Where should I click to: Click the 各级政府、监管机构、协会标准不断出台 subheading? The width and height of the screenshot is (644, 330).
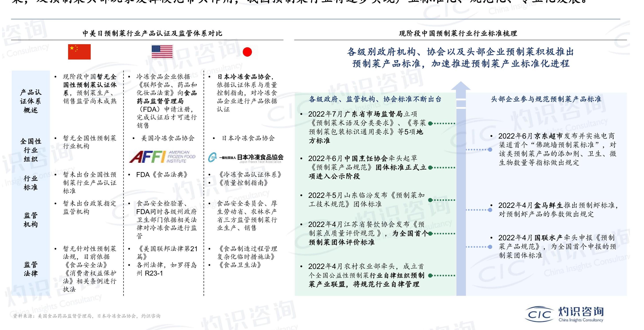(x=375, y=99)
